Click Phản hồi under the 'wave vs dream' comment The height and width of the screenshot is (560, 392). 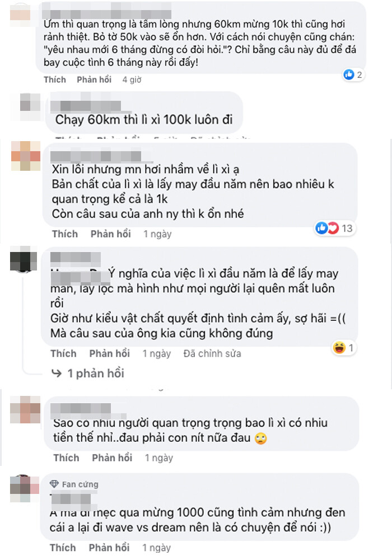coord(109,548)
